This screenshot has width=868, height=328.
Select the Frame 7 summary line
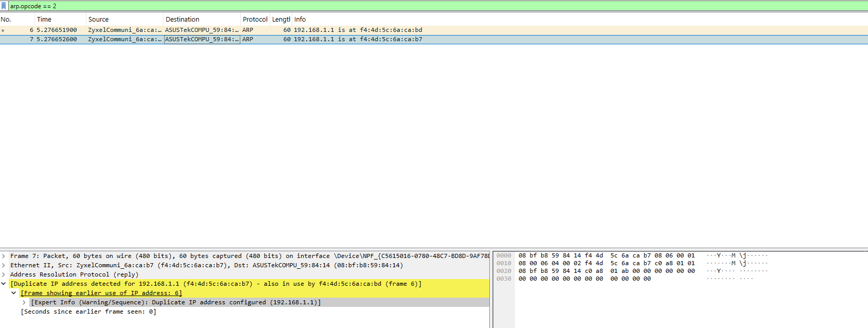[250, 256]
